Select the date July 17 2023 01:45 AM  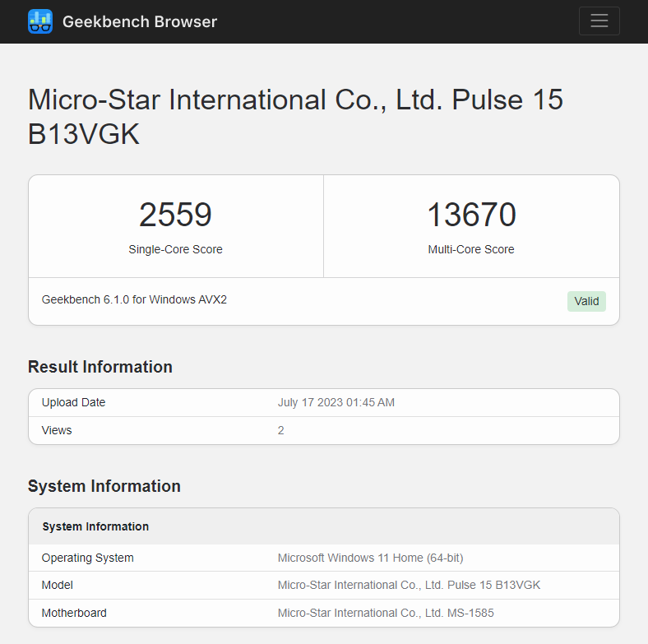coord(336,402)
